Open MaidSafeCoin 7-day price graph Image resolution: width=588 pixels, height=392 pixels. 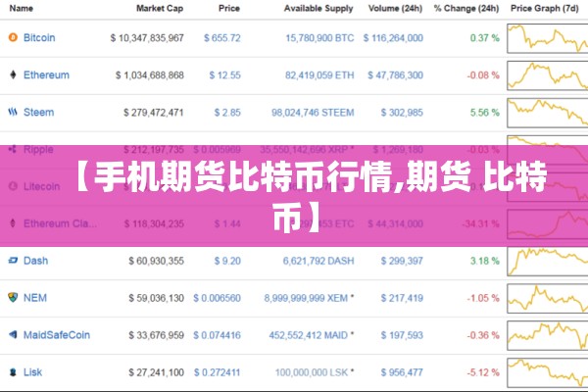[x=548, y=335]
